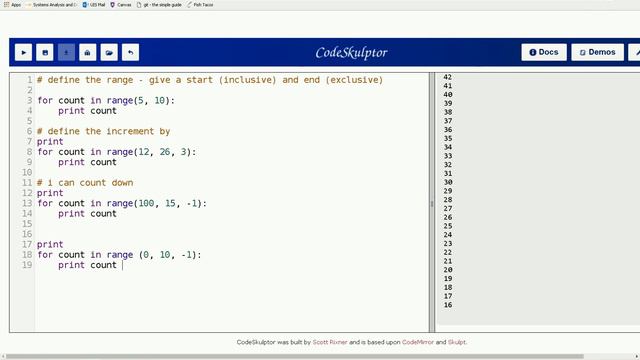This screenshot has height=360, width=640.
Task: Click line number 10 in gutter
Action: tap(27, 172)
